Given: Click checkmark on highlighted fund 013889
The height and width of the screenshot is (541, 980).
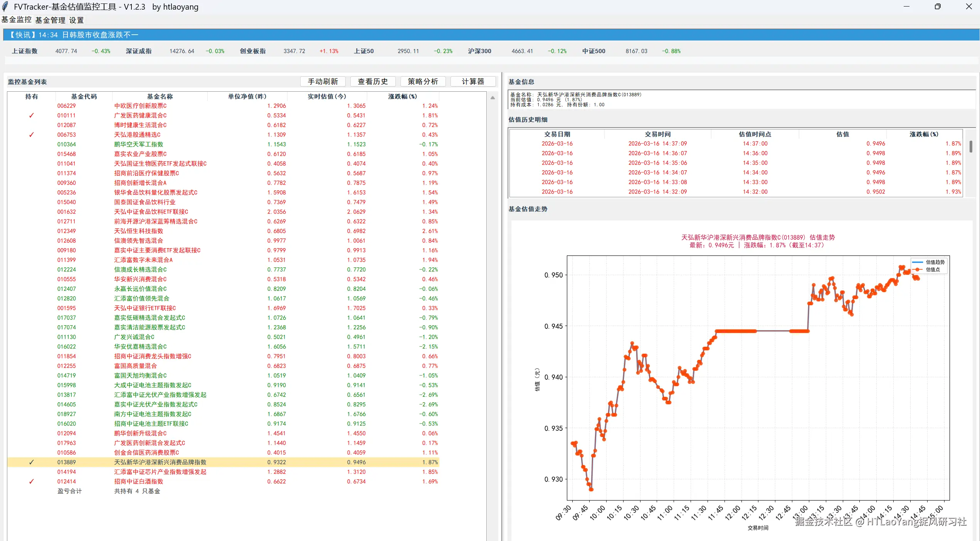Looking at the screenshot, I should point(32,462).
